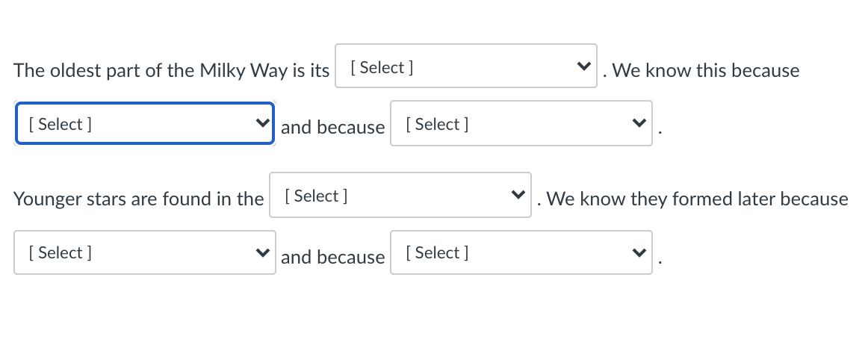
Task: Click the second 'and because' text on bottom row
Action: click(332, 258)
